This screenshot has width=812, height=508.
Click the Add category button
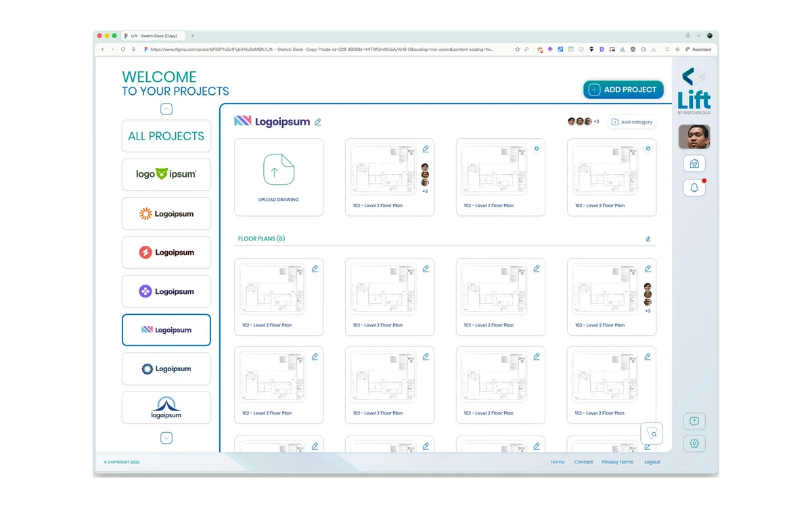632,122
